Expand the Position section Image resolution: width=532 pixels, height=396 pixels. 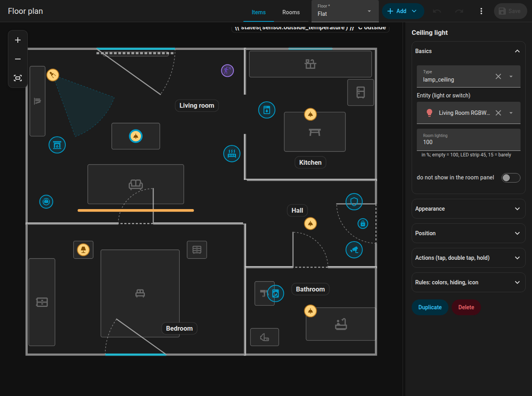(469, 233)
